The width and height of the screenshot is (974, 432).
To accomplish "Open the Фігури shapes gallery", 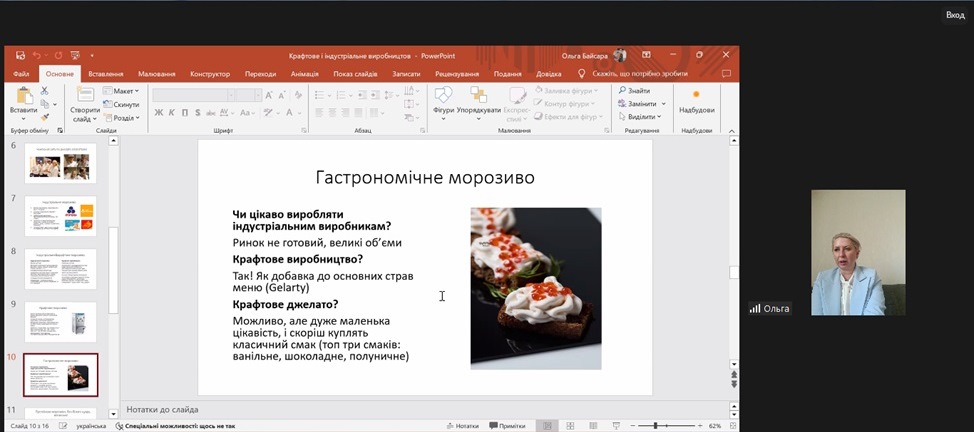I will coord(443,96).
